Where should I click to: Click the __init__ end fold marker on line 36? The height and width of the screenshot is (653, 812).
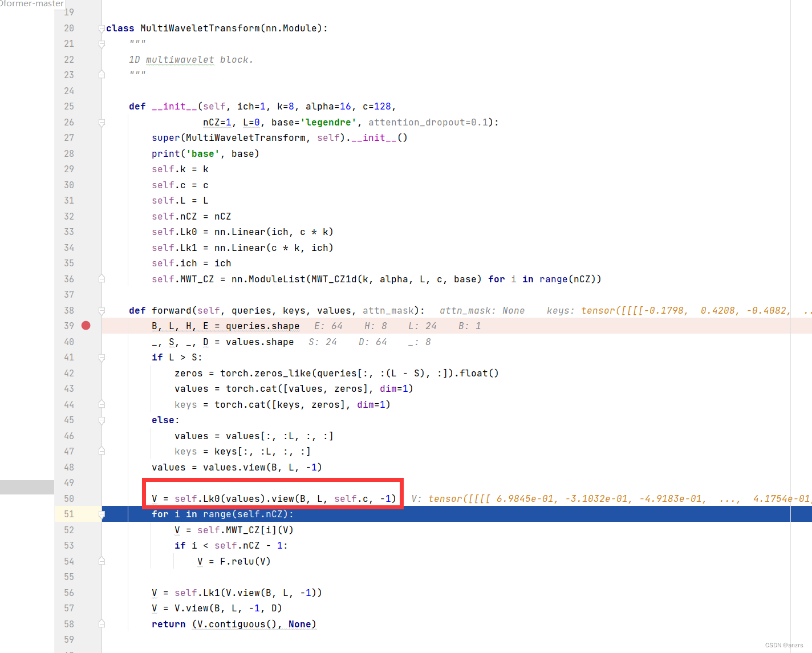[101, 279]
